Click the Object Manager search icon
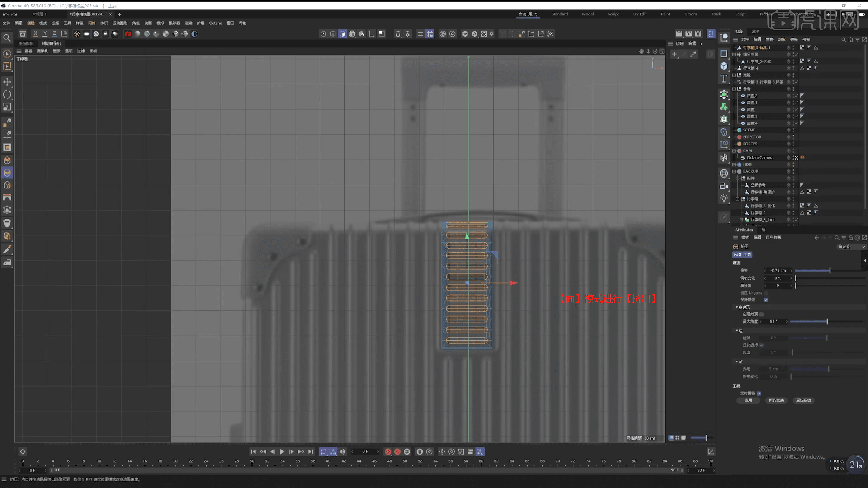 (x=844, y=40)
